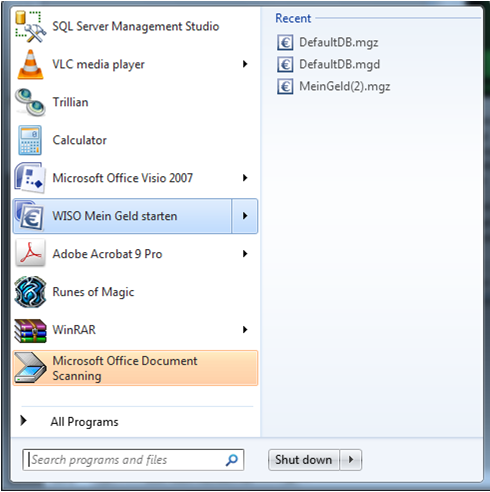This screenshot has width=490, height=492.
Task: Select Adobe Acrobat 9 Pro label
Action: click(107, 254)
